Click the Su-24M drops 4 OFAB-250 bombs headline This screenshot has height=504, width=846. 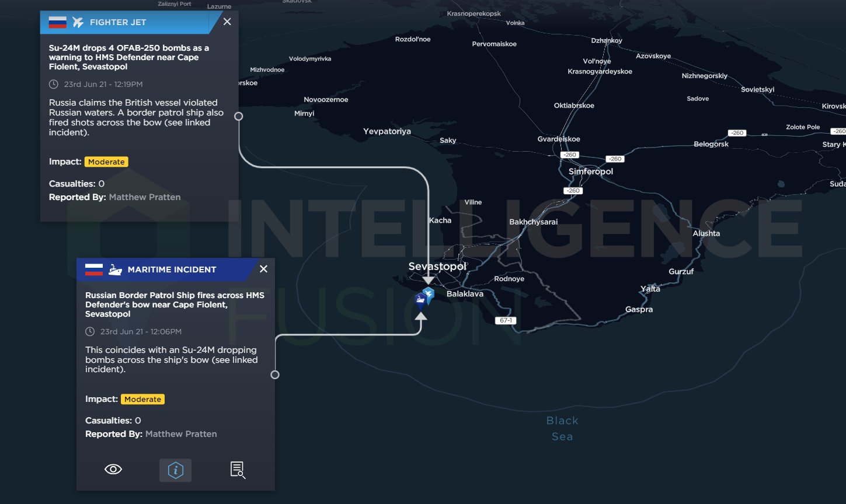tap(129, 57)
